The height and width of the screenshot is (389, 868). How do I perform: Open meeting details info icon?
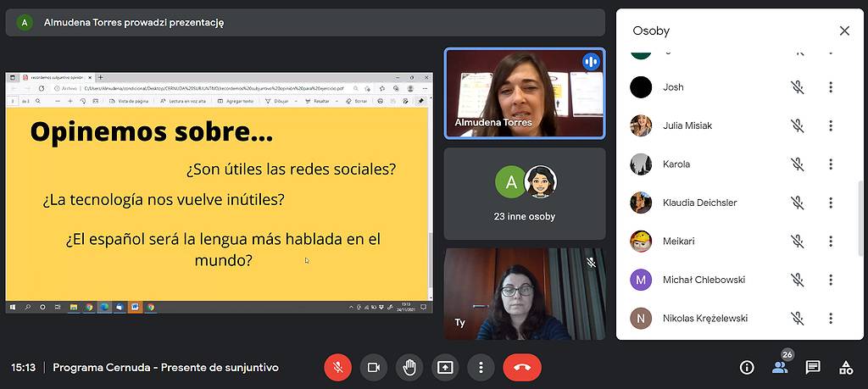pyautogui.click(x=747, y=368)
